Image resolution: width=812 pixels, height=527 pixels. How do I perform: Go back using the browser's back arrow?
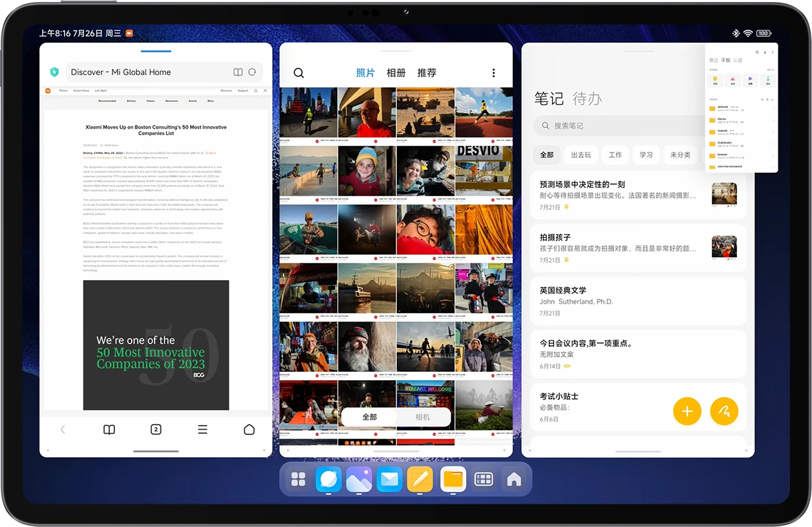click(63, 429)
